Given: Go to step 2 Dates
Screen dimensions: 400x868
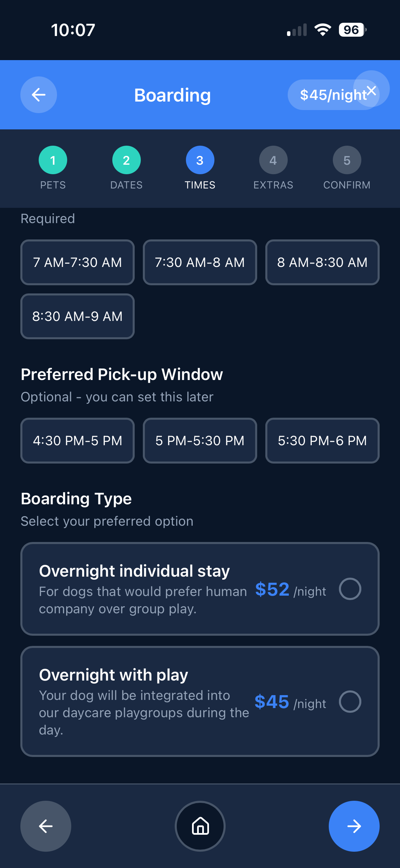Looking at the screenshot, I should [126, 160].
